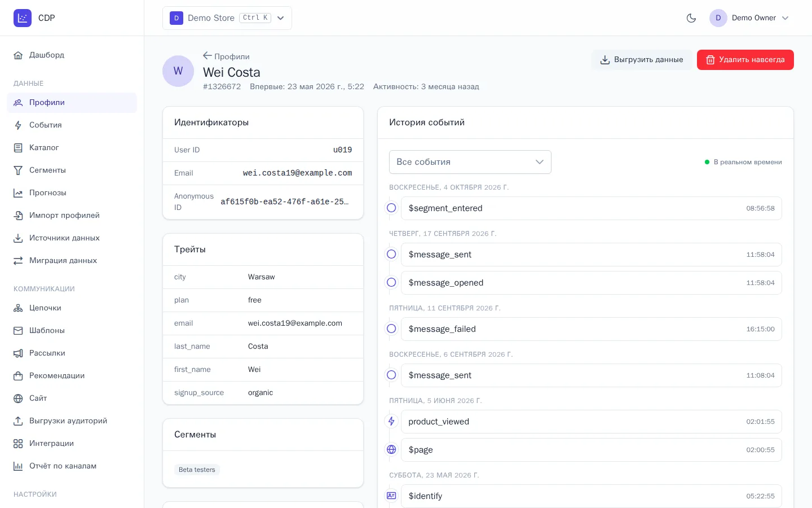Open the Demo Owner account menu
This screenshot has height=508, width=812.
coord(749,18)
